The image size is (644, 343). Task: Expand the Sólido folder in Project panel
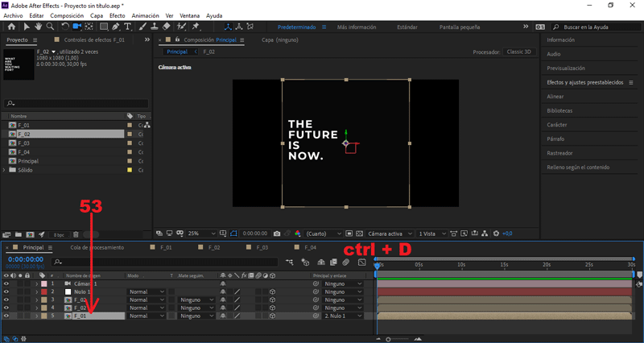pos(5,170)
